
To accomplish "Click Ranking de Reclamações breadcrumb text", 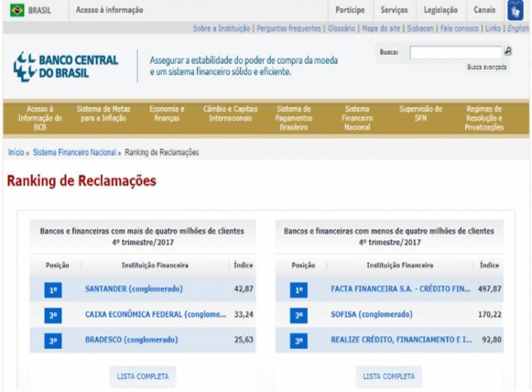I will coord(162,153).
